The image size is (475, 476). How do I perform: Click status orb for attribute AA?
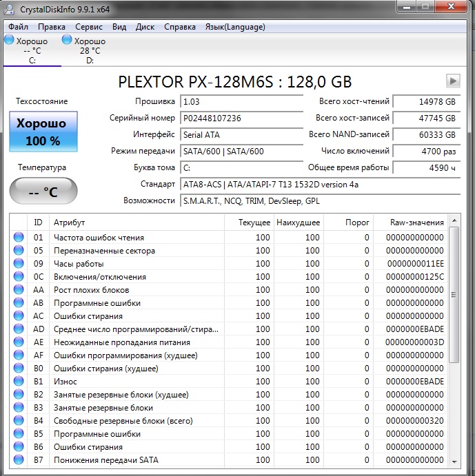point(19,289)
